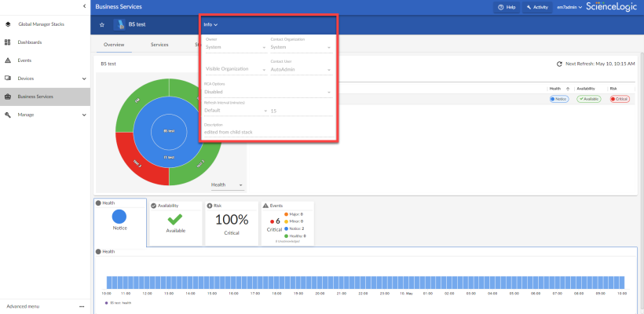The width and height of the screenshot is (644, 314).
Task: Click the Description field in Info panel
Action: pyautogui.click(x=267, y=132)
